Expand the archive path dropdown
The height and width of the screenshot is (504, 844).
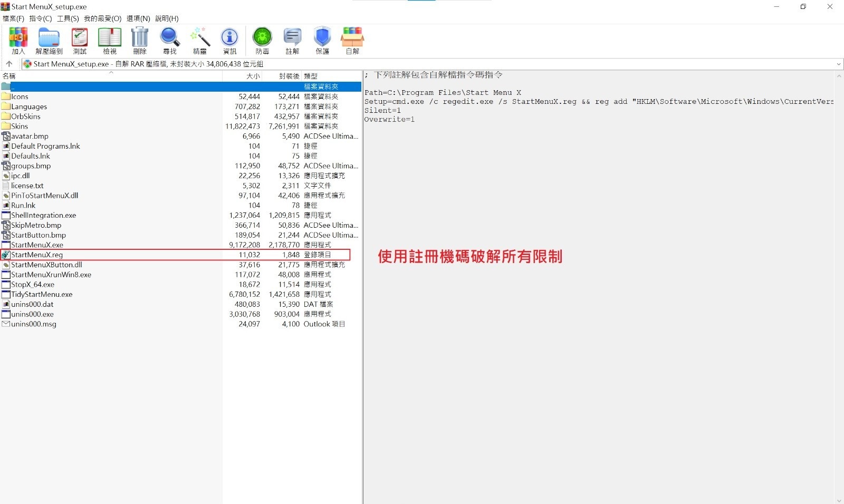point(839,64)
